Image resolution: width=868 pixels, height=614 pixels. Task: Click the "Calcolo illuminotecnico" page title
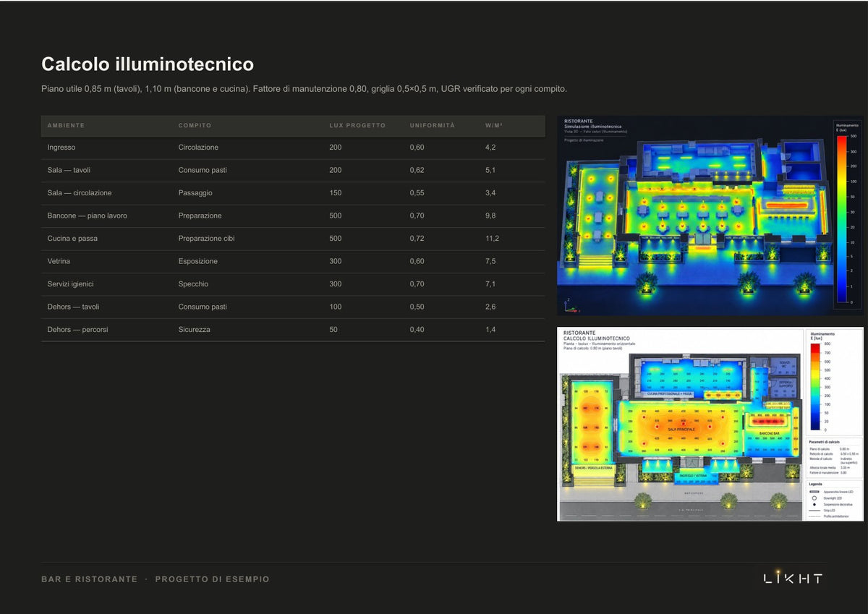point(148,64)
